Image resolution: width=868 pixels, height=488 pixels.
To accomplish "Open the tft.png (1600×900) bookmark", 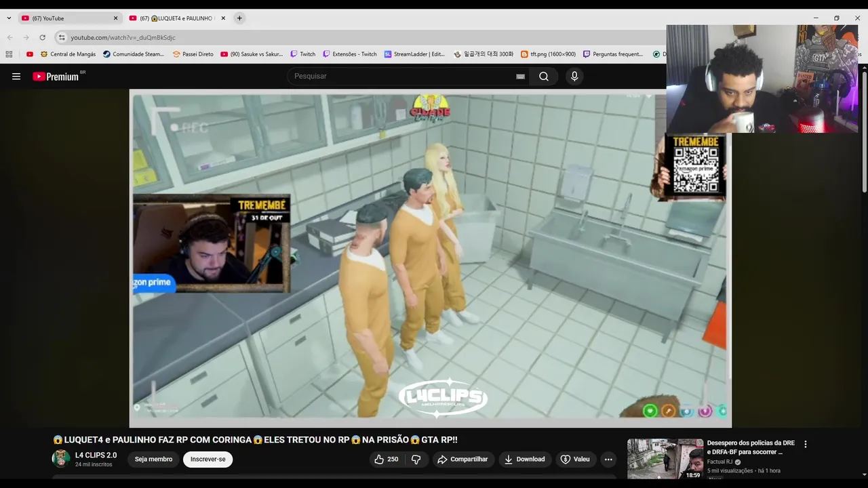I will click(x=548, y=54).
